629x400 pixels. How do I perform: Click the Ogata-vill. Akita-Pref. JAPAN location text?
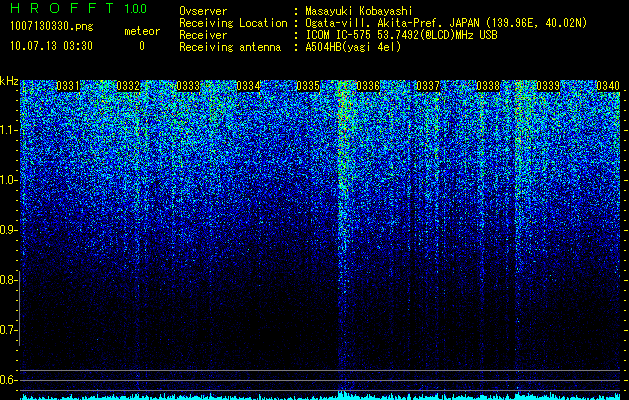(446, 23)
